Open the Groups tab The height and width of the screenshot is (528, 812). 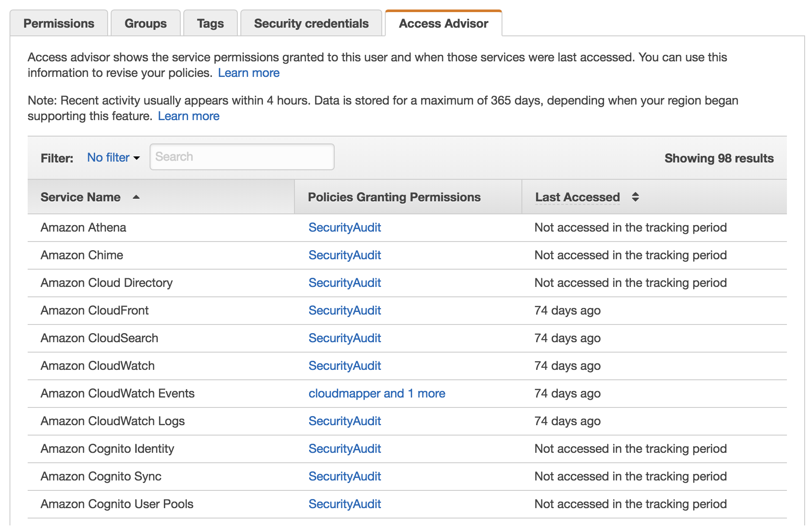pyautogui.click(x=146, y=23)
